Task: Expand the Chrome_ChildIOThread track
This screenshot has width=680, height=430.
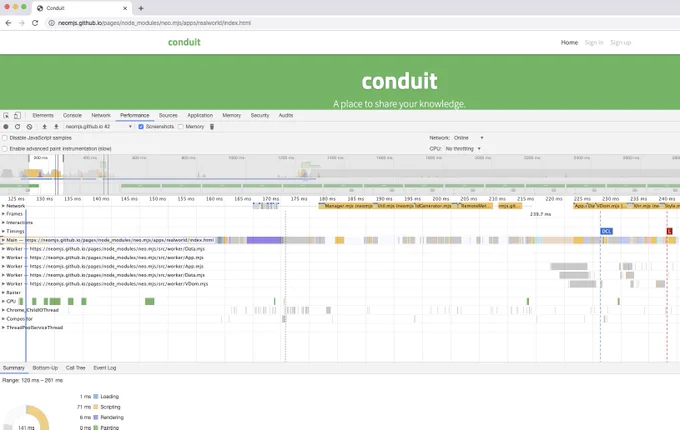Action: (3, 310)
